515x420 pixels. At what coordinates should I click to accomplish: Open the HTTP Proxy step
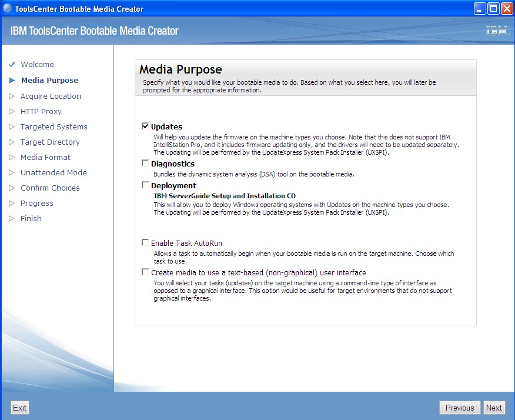pyautogui.click(x=41, y=111)
